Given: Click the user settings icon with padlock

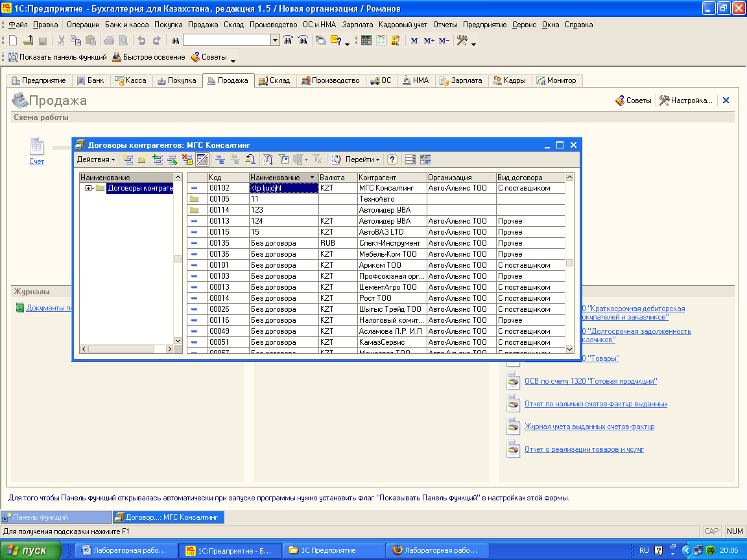Looking at the screenshot, I should [x=396, y=41].
